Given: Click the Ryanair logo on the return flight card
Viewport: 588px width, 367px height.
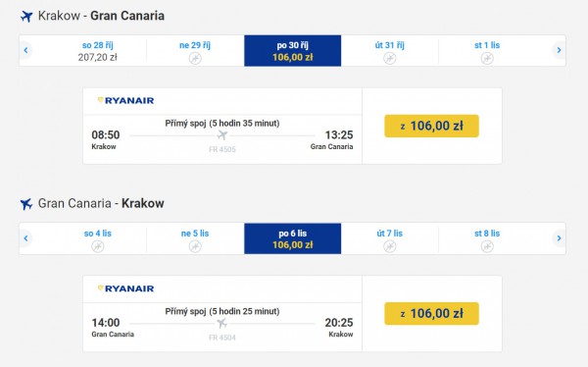Looking at the screenshot, I should click(x=125, y=288).
